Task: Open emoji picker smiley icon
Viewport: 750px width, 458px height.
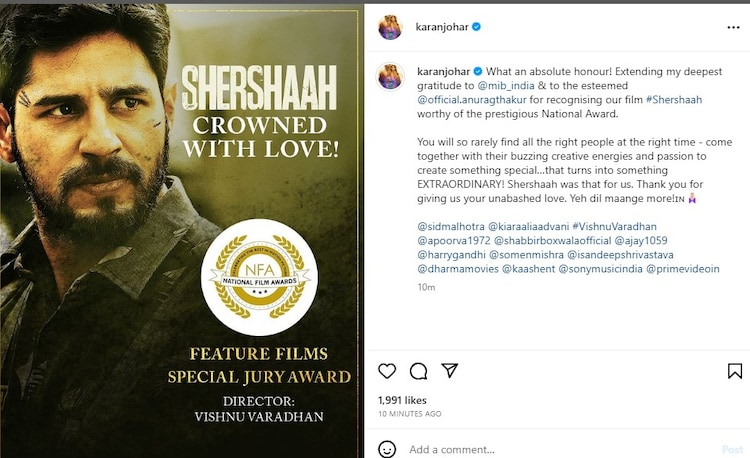Action: (x=387, y=449)
